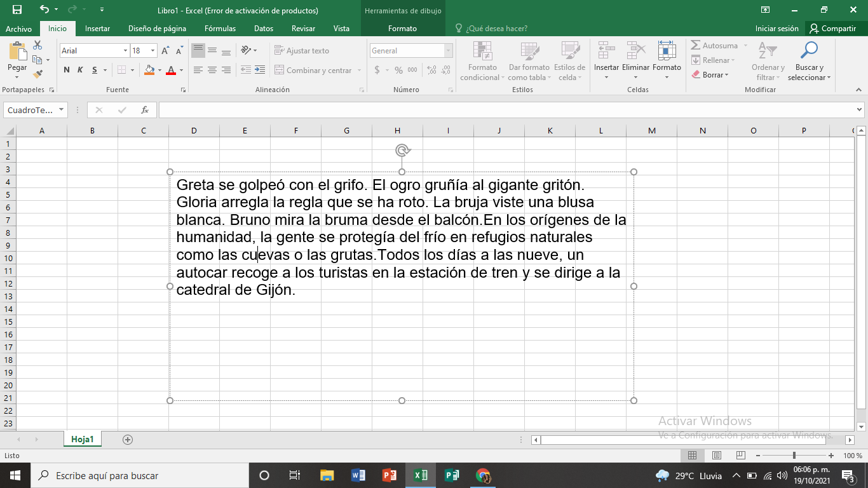868x488 pixels.
Task: Open the General number format dropdown
Action: [449, 51]
